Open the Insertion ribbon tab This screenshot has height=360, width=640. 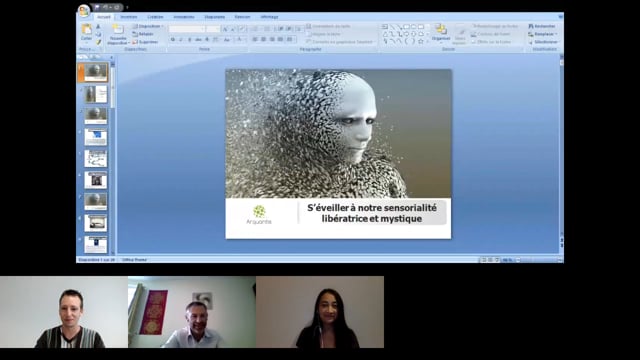tap(129, 17)
